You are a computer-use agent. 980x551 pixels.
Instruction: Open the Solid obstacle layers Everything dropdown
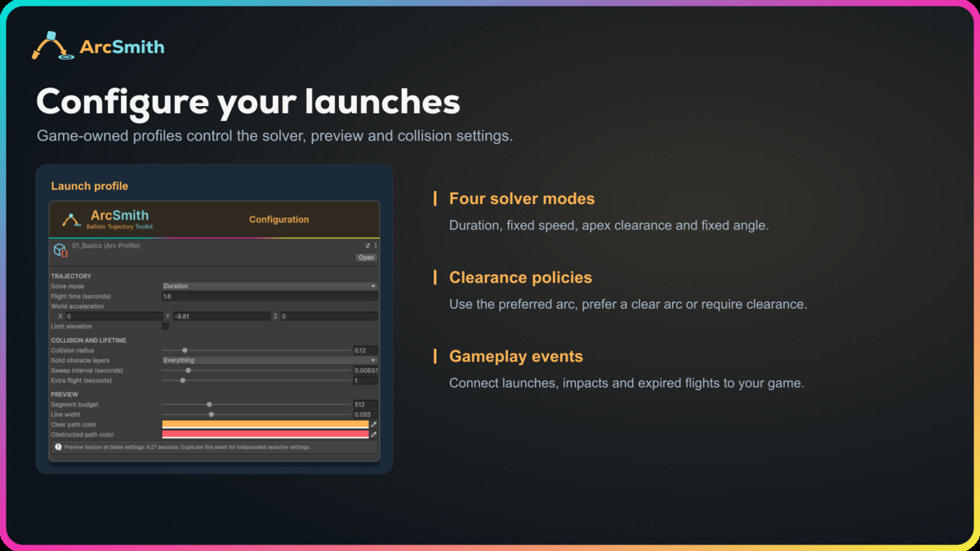point(269,360)
